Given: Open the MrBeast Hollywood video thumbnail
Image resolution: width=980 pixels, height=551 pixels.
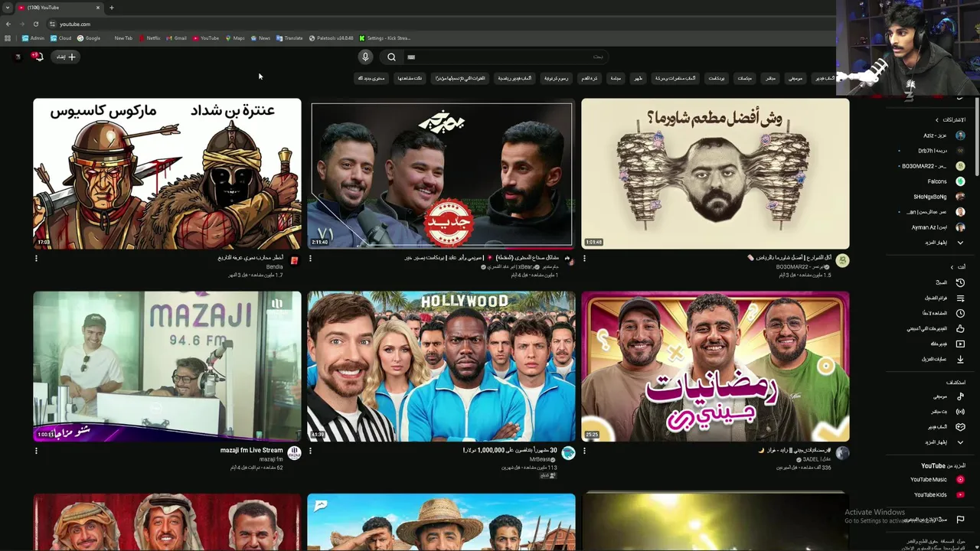Looking at the screenshot, I should (x=441, y=366).
